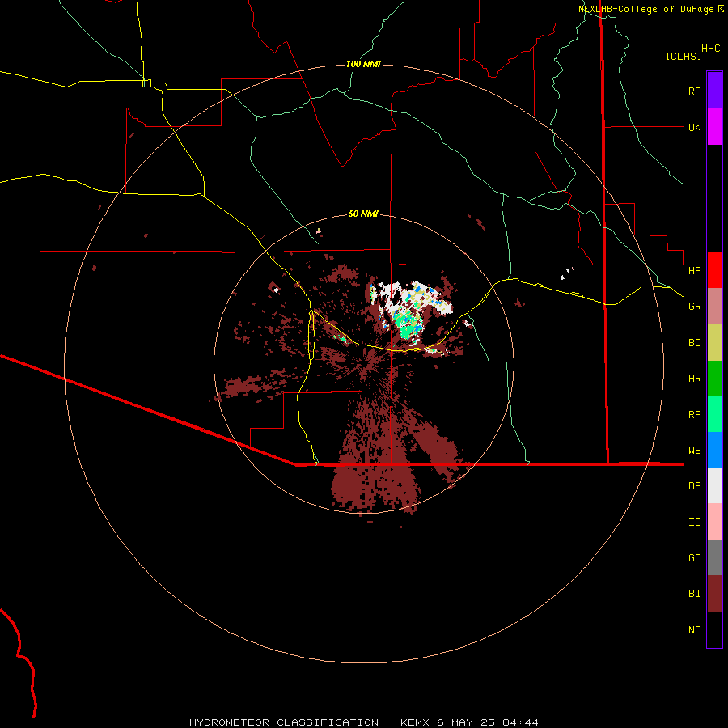728x728 pixels.
Task: Click the BI brown legend swatch
Action: point(714,594)
